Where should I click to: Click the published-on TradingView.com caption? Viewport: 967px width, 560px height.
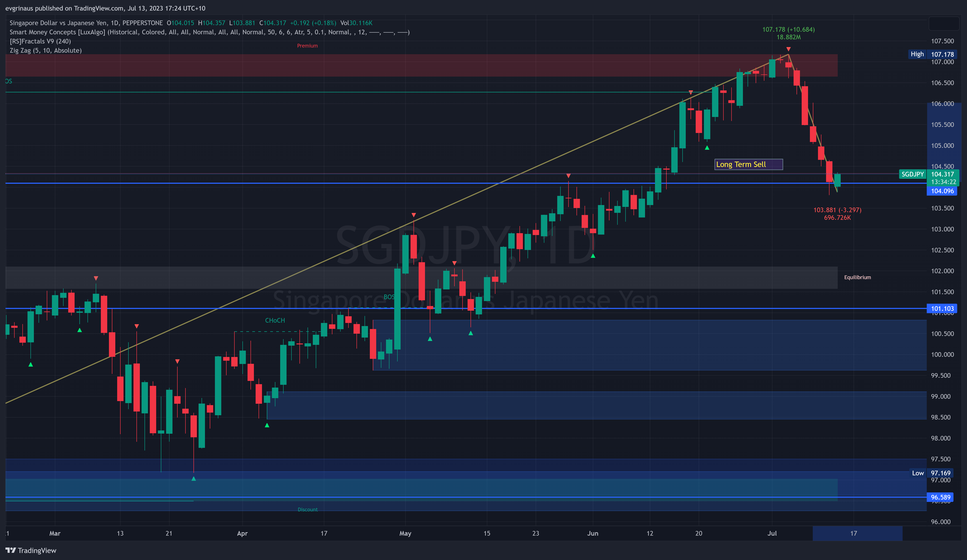(105, 8)
